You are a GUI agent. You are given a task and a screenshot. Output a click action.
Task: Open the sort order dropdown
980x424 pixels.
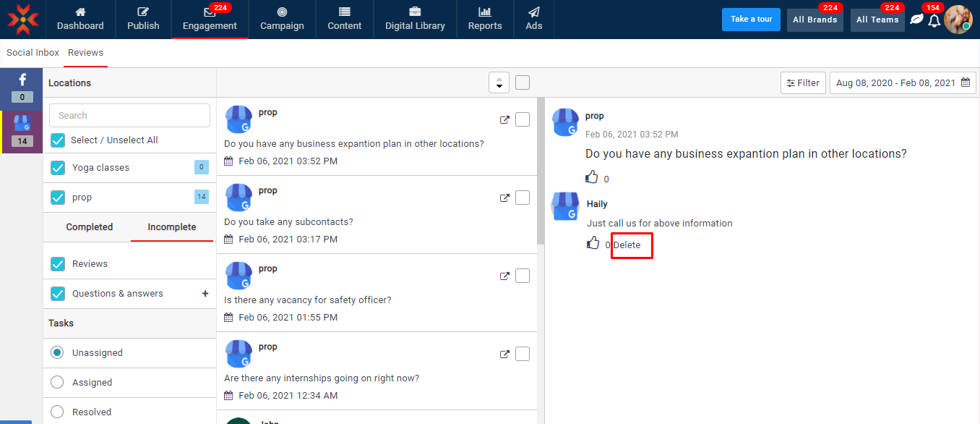(499, 83)
